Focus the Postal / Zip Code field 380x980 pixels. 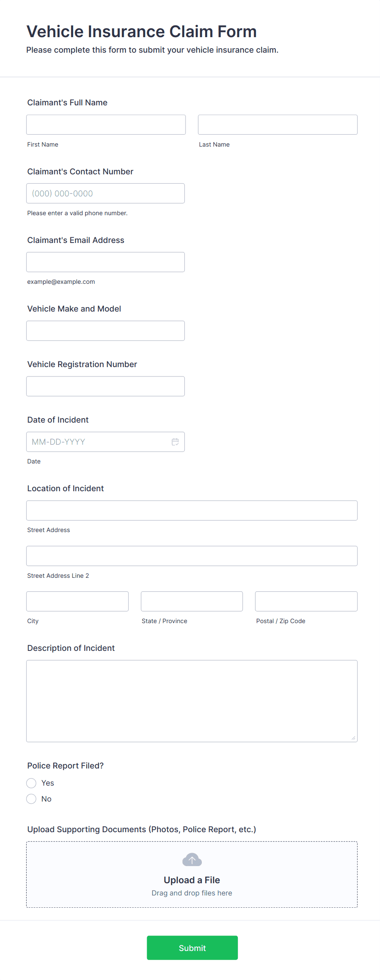pos(306,601)
